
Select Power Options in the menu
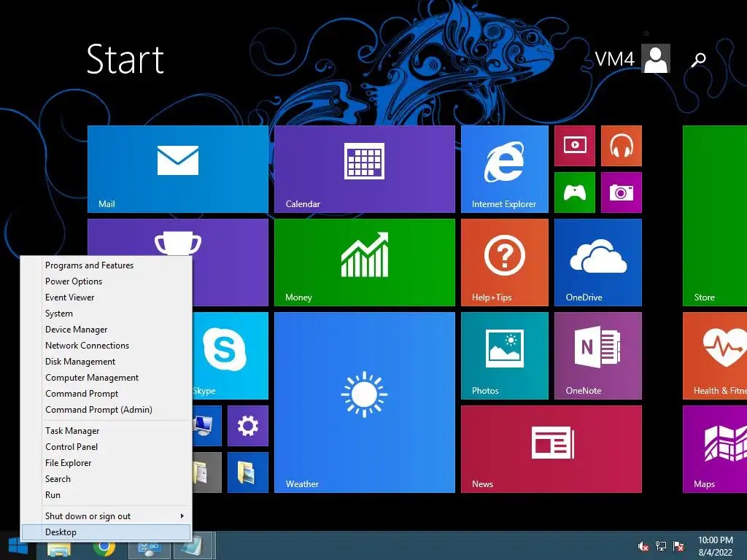coord(106,281)
